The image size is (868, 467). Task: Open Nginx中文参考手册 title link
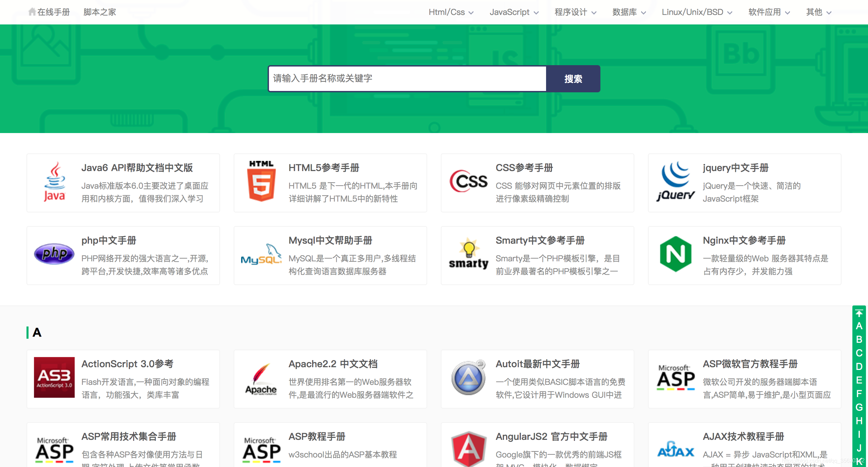[744, 240]
